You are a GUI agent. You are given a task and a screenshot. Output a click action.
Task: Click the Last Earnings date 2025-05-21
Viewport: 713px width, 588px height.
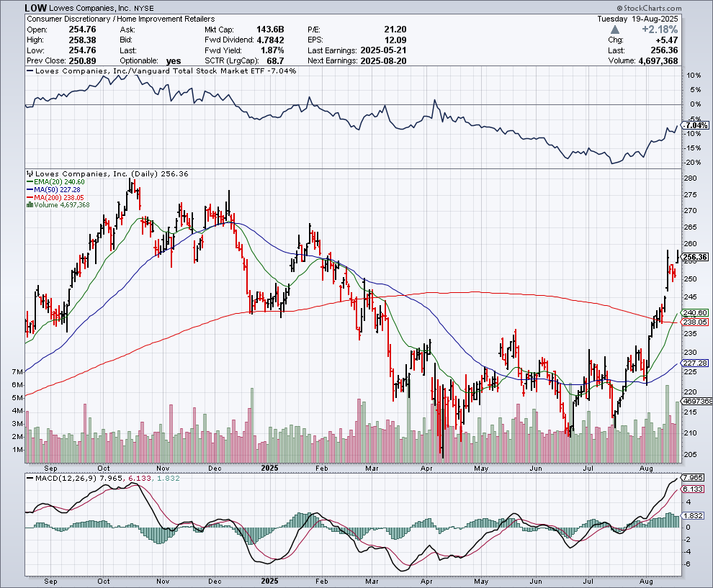383,50
